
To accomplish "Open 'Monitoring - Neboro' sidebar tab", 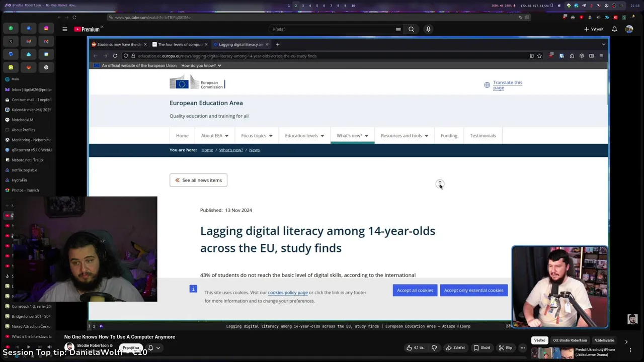I will point(28,140).
